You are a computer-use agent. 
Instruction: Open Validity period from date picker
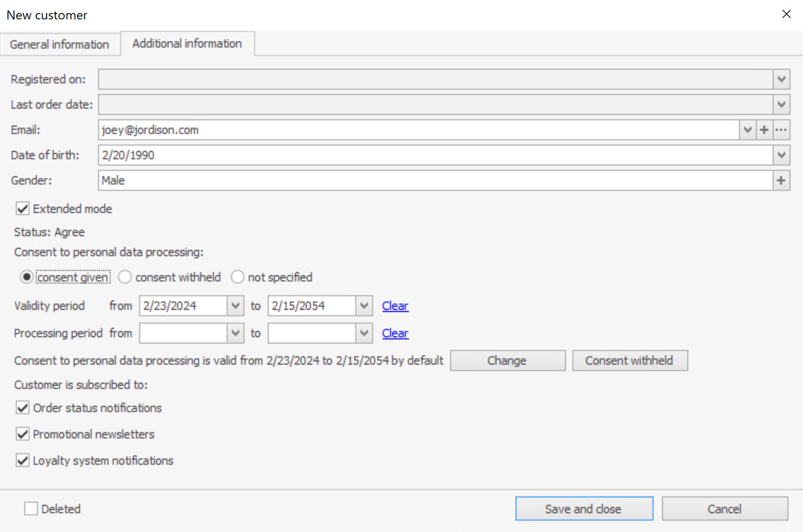[x=235, y=306]
